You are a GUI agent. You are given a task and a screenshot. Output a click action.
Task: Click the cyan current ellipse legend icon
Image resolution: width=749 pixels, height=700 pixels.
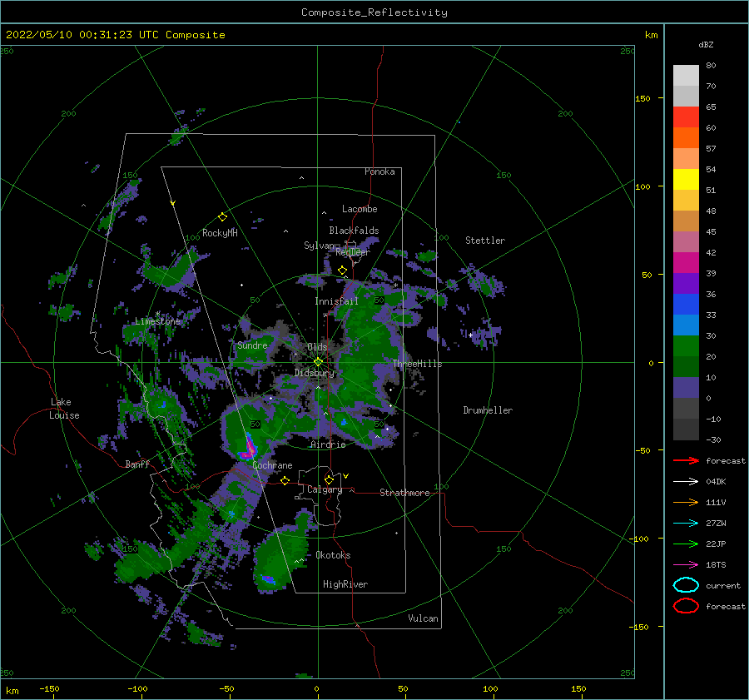686,585
